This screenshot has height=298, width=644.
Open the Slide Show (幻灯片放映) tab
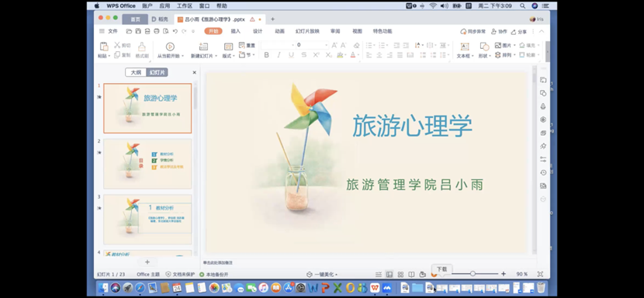[307, 31]
